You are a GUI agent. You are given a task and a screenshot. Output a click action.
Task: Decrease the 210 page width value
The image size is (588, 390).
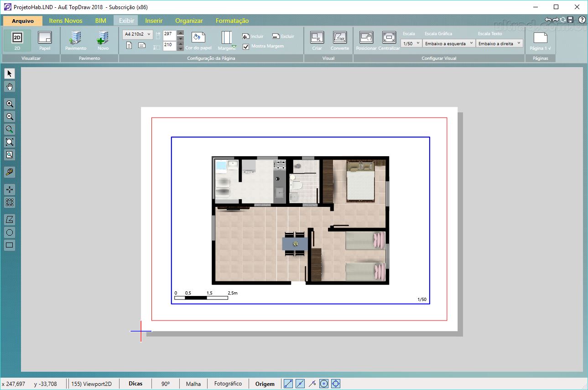click(180, 48)
